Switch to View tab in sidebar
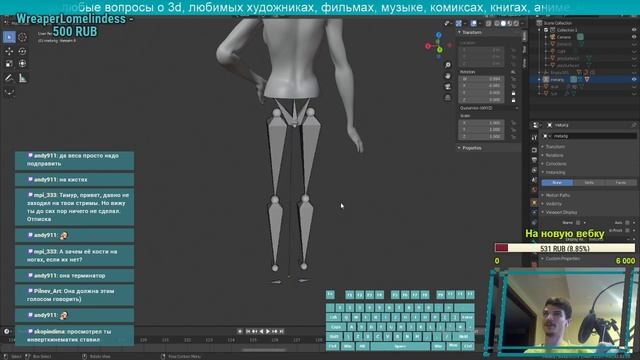The width and height of the screenshot is (640, 360). [x=524, y=62]
